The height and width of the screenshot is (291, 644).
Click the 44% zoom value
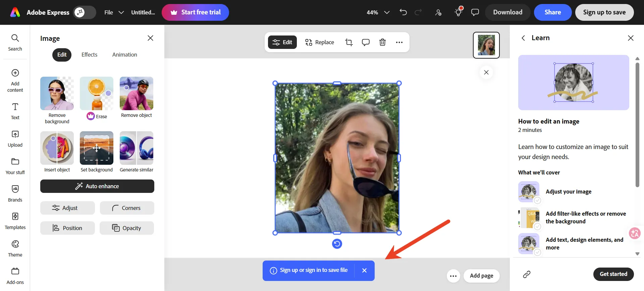pyautogui.click(x=372, y=12)
